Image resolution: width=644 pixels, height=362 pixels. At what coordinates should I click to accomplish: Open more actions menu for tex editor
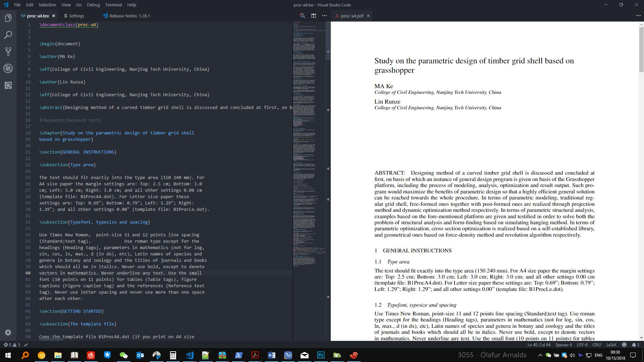[x=324, y=16]
